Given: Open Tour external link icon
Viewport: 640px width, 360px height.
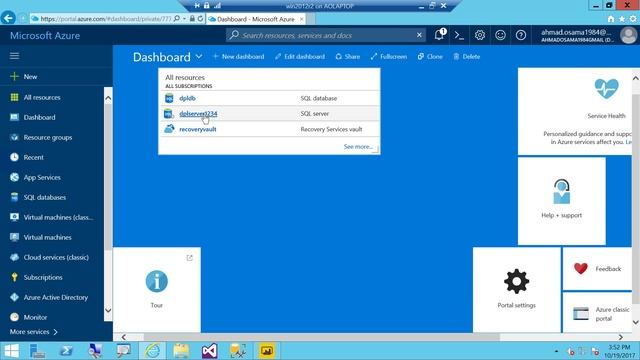Looking at the screenshot, I should pos(189,258).
